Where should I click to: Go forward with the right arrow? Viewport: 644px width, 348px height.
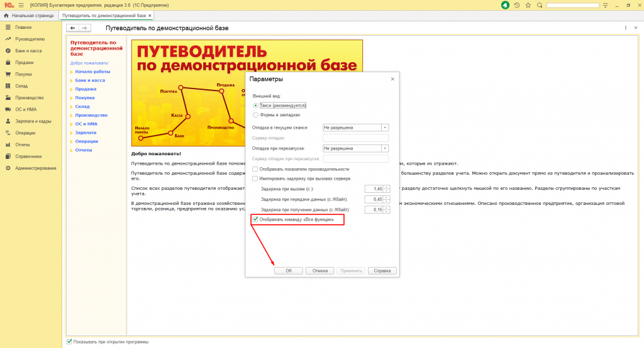coord(85,28)
